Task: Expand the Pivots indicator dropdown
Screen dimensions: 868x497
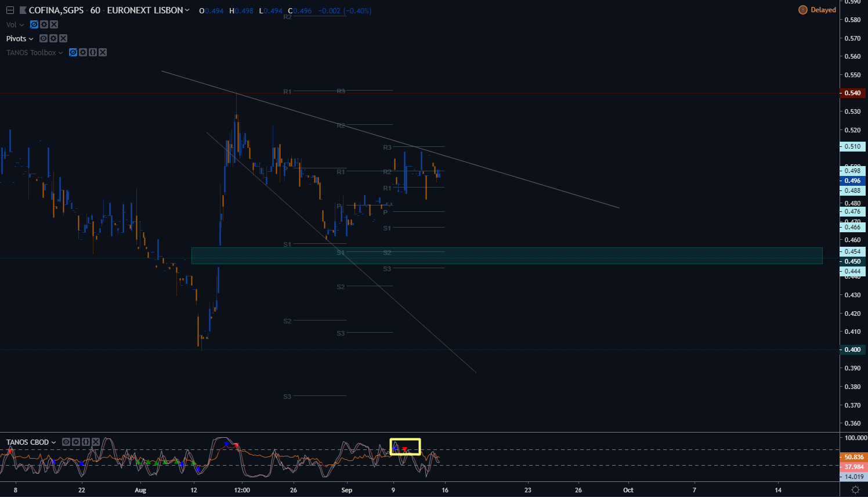Action: [31, 39]
